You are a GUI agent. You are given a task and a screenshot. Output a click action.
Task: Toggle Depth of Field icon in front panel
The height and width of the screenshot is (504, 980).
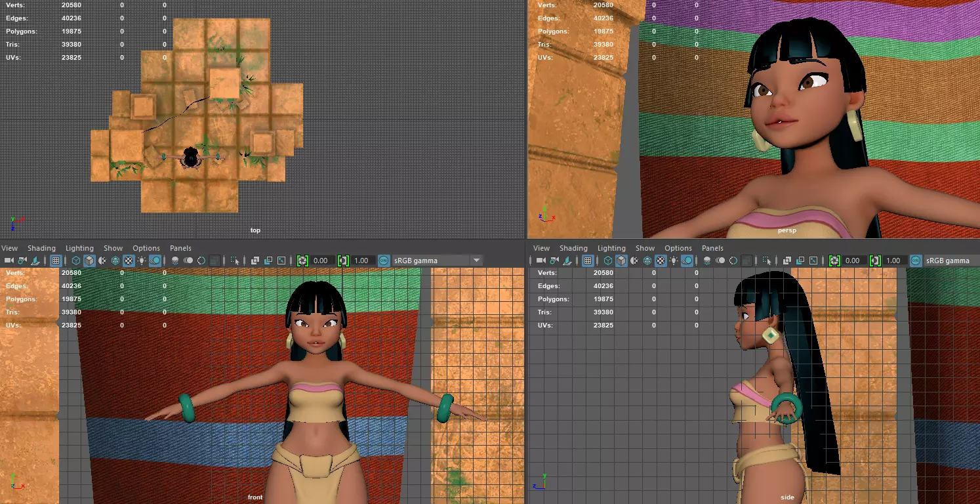214,261
